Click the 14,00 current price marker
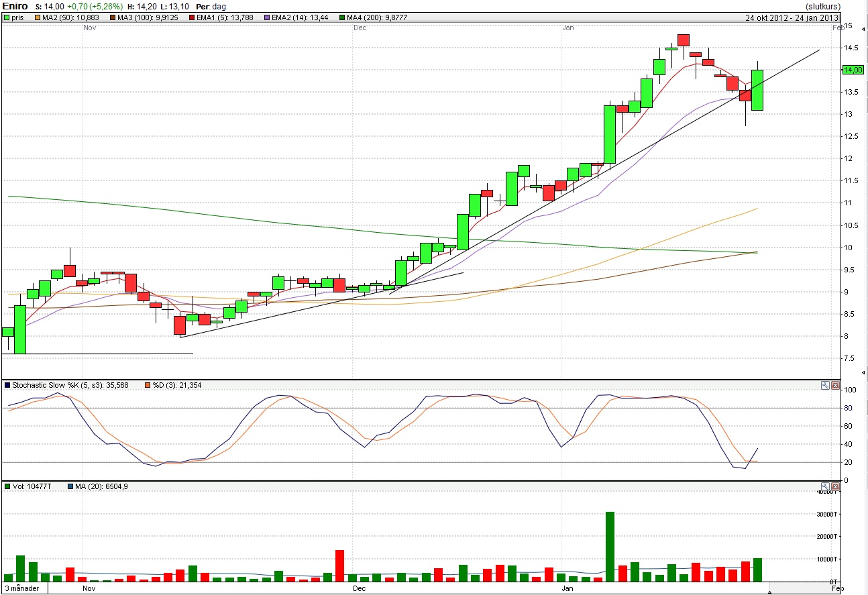868x595 pixels. coord(853,70)
